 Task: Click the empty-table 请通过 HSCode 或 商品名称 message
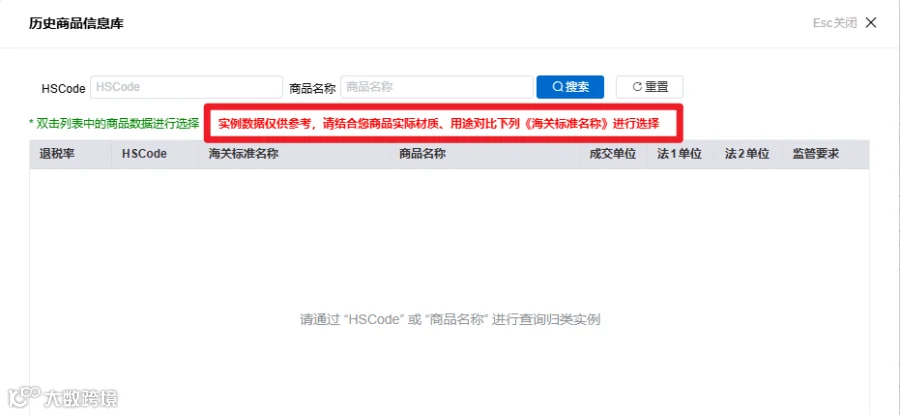pos(450,319)
